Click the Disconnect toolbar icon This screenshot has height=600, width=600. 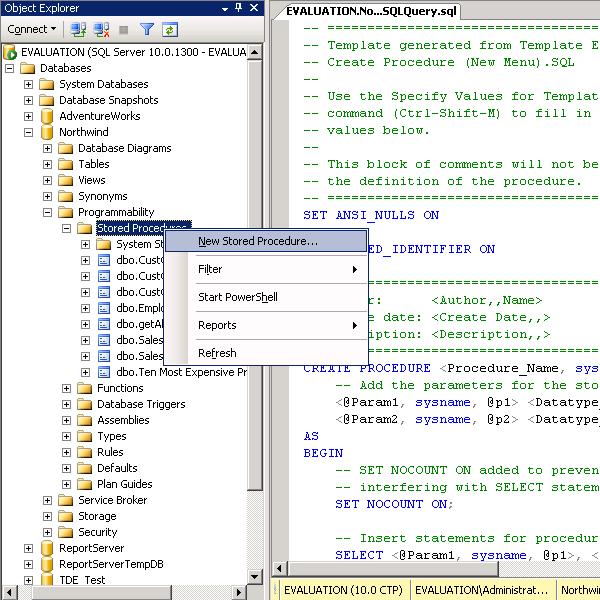102,29
